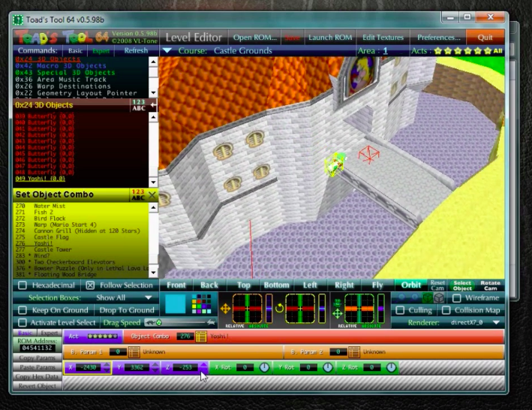Enable Keep On Ground checkbox
This screenshot has width=532, height=410.
pyautogui.click(x=23, y=310)
